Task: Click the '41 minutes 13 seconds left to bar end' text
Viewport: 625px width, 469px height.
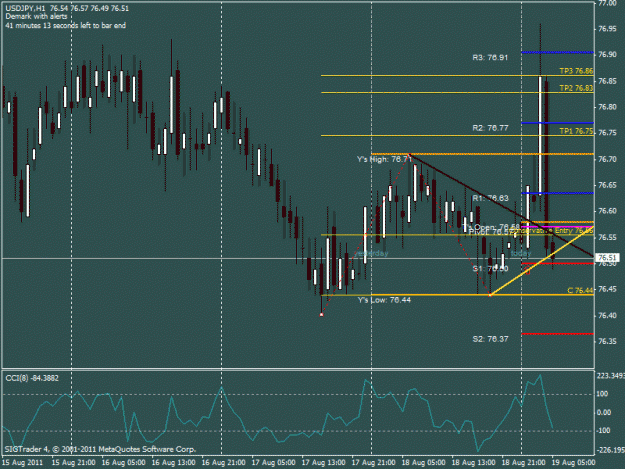Action: 66,26
